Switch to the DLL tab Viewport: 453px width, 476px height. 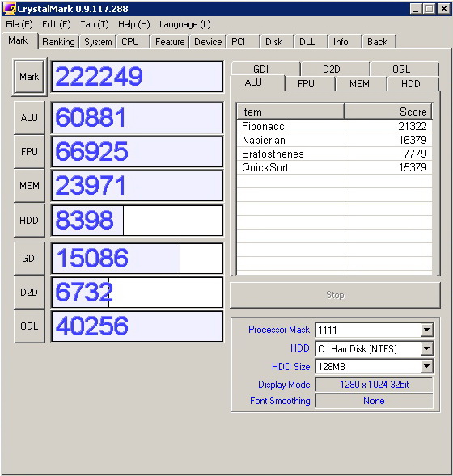pyautogui.click(x=311, y=41)
